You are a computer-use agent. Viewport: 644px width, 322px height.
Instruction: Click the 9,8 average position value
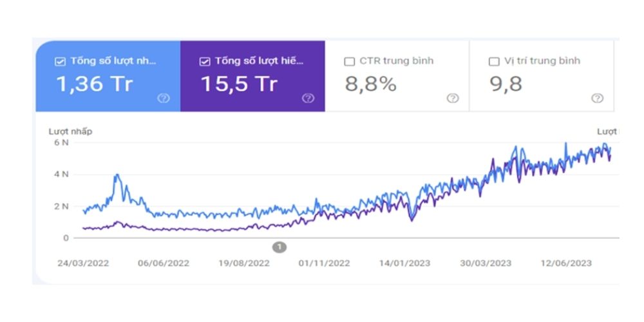506,84
